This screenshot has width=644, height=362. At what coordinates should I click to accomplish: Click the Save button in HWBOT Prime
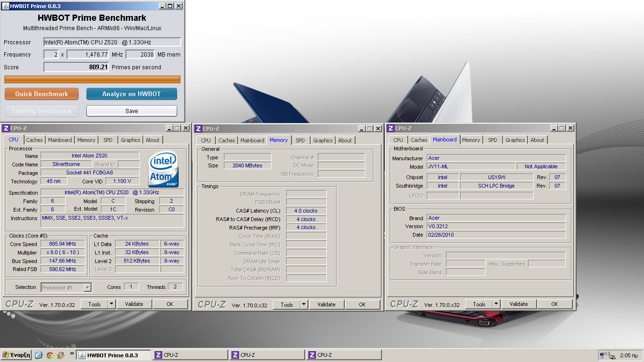(132, 111)
